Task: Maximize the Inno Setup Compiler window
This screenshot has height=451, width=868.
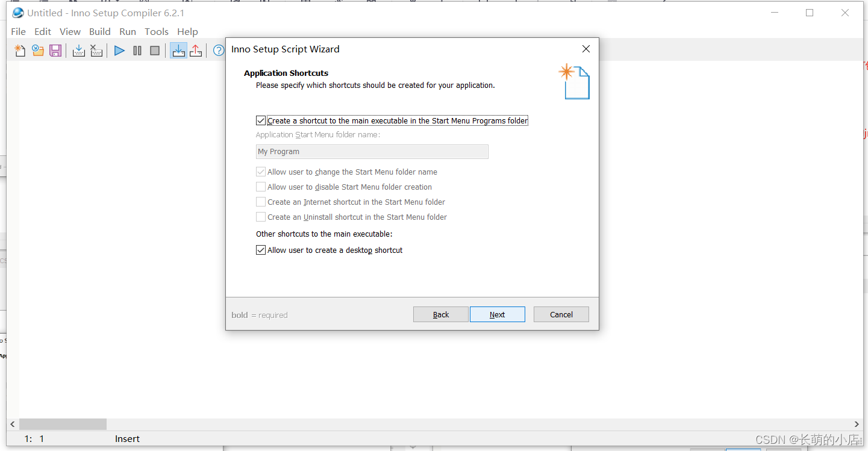Action: pos(810,13)
